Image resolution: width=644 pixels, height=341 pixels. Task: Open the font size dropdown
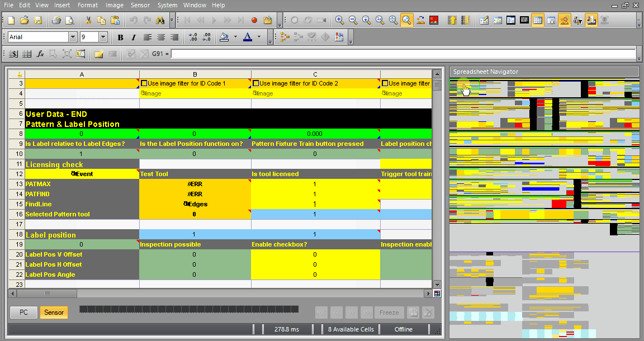click(x=103, y=37)
